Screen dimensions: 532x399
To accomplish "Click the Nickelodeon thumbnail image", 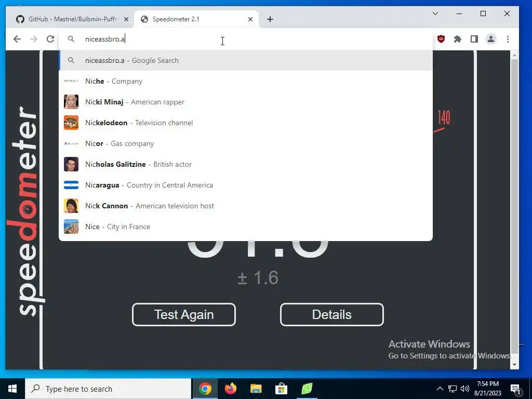I will tap(71, 123).
